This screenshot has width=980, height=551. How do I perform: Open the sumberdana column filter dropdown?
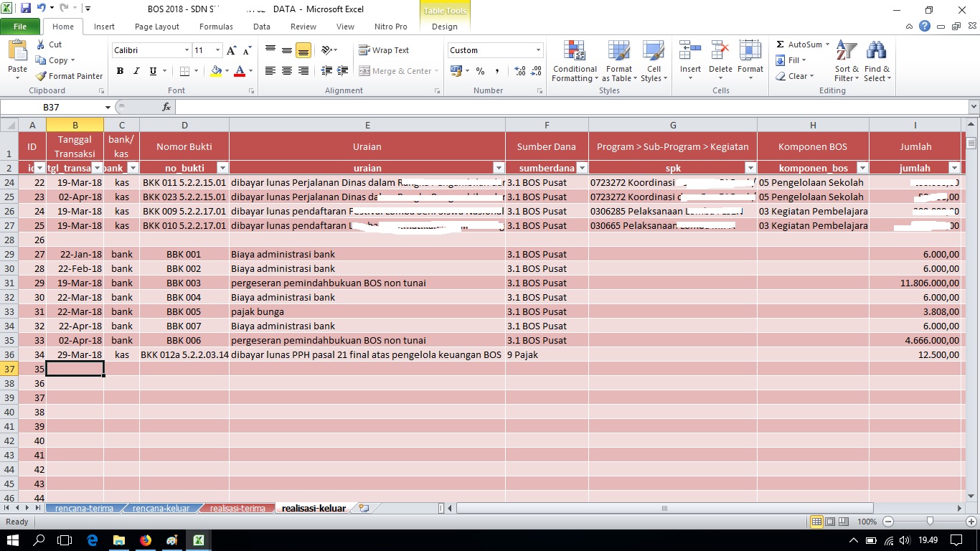[x=582, y=168]
